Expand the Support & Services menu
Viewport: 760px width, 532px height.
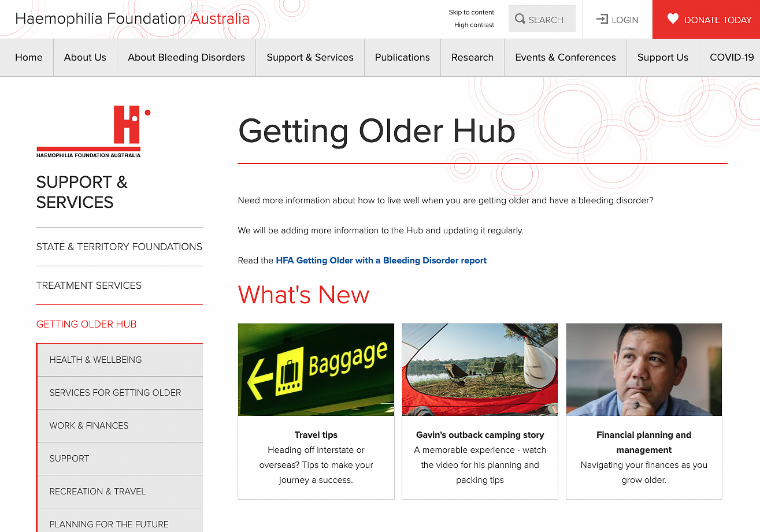tap(310, 57)
